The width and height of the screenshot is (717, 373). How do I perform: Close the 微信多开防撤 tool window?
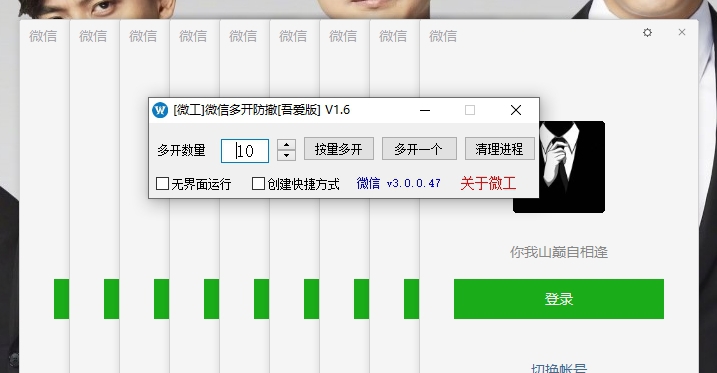click(516, 110)
